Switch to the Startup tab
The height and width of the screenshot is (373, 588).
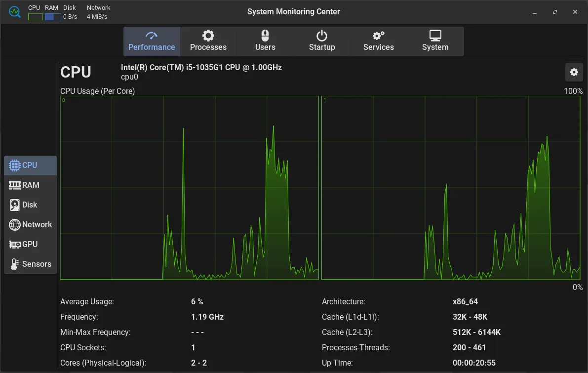(322, 41)
